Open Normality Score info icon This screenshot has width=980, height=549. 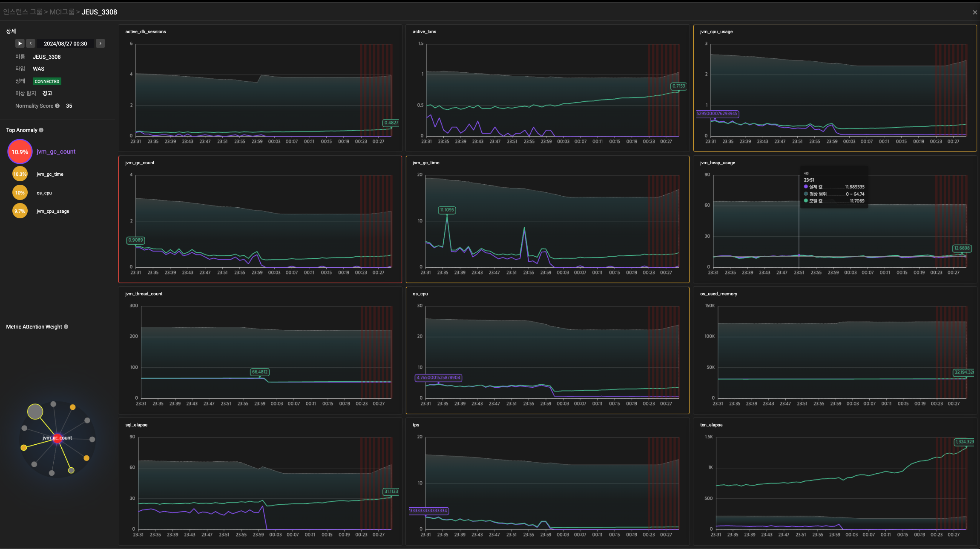tap(57, 106)
